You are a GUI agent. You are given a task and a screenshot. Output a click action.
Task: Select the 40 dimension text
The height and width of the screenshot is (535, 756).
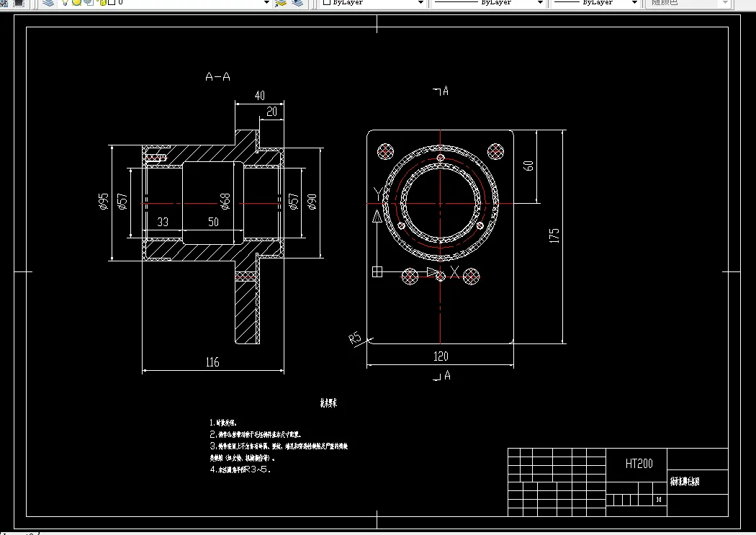click(x=260, y=96)
